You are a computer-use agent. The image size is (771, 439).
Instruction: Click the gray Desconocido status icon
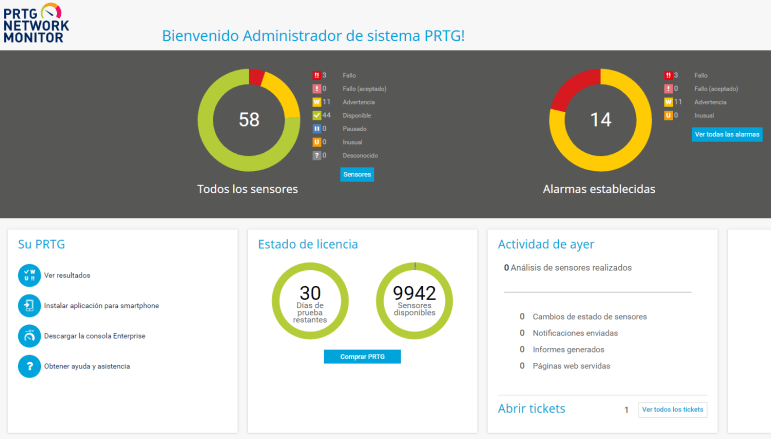coord(317,155)
